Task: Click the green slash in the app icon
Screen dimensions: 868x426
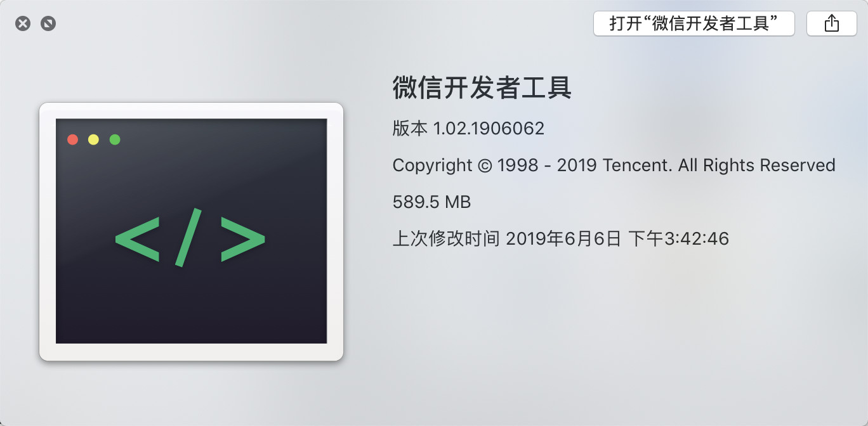Action: [x=190, y=236]
